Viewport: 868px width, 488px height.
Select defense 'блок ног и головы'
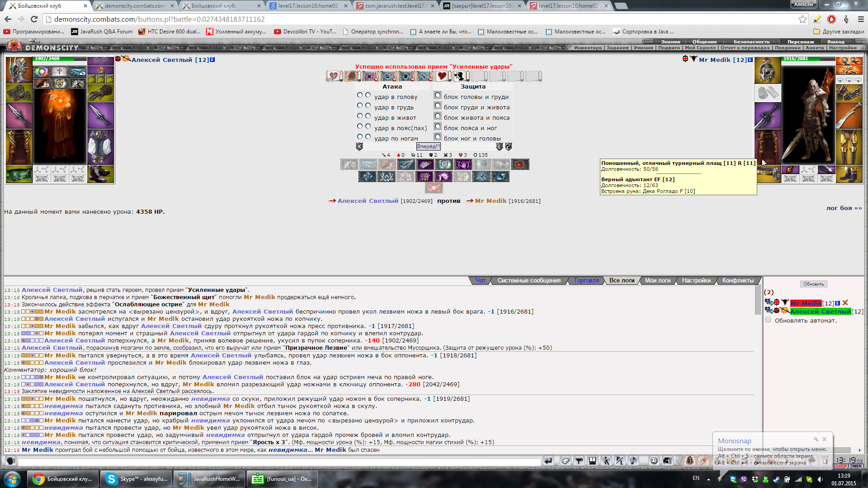pyautogui.click(x=438, y=136)
